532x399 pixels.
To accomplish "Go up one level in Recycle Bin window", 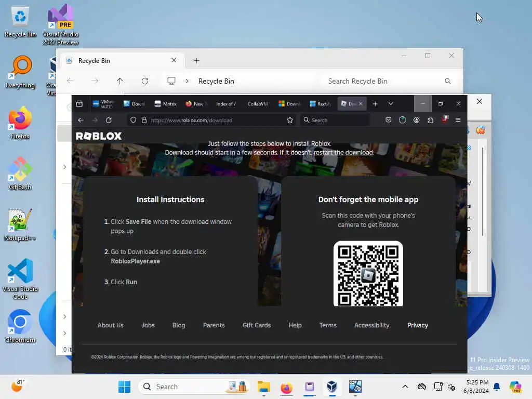I will pos(120,81).
